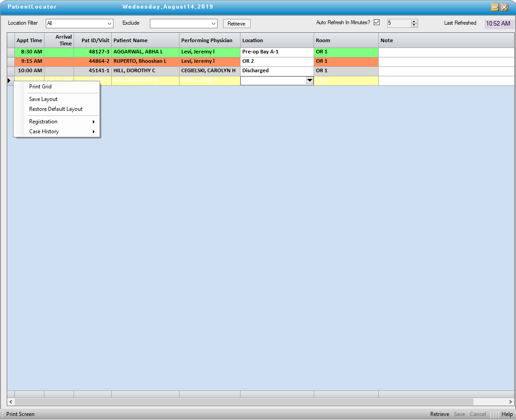Image resolution: width=516 pixels, height=420 pixels.
Task: Minimize the PatientLocator window
Action: 495,7
